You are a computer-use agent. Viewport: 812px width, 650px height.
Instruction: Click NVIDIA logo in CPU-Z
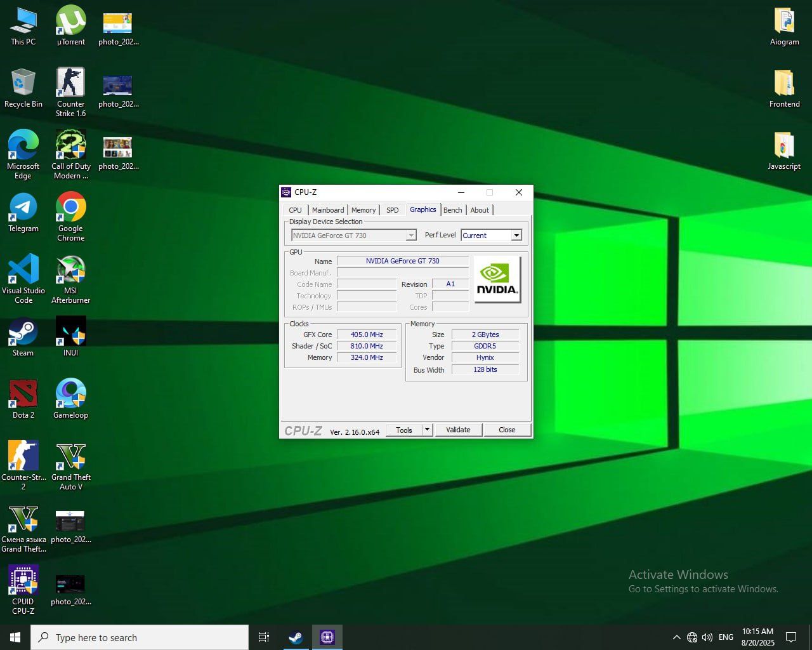click(x=497, y=279)
